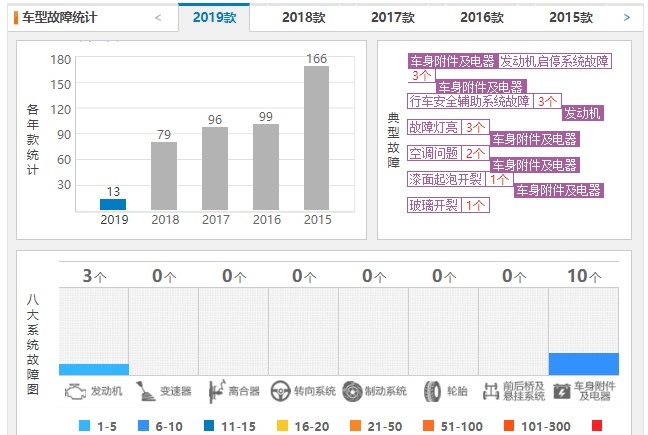
Task: Click the 1-5 legend color swatch
Action: coord(84,425)
